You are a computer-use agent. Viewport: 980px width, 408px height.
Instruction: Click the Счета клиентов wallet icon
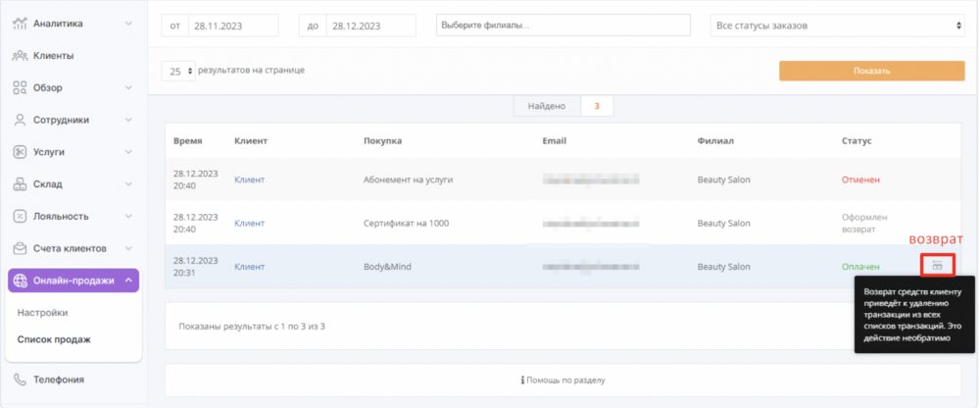click(20, 248)
